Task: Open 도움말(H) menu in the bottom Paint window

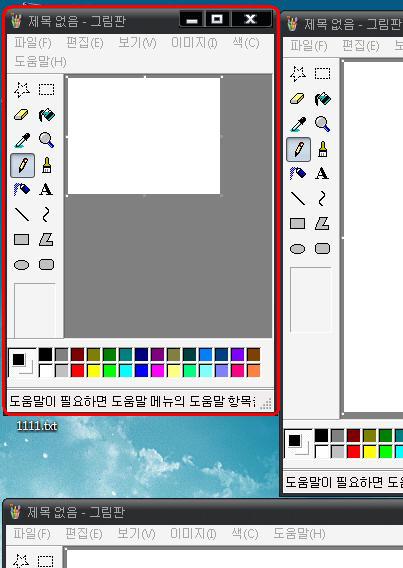Action: point(299,534)
